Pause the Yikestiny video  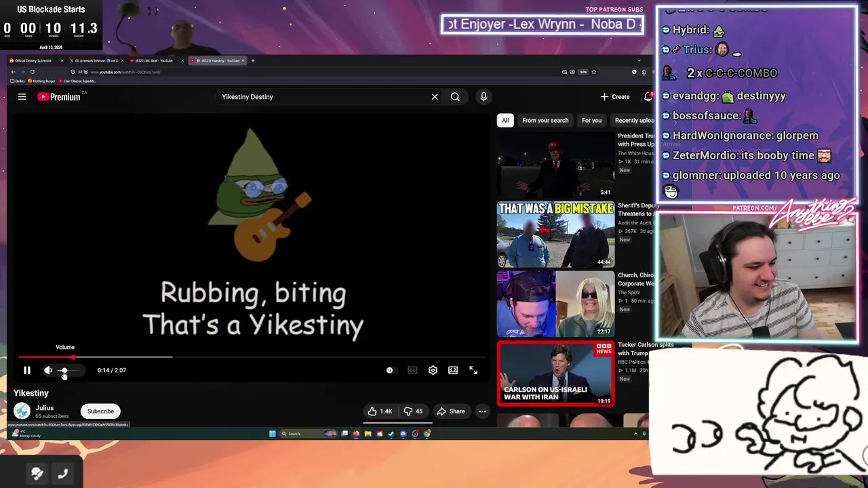click(27, 370)
